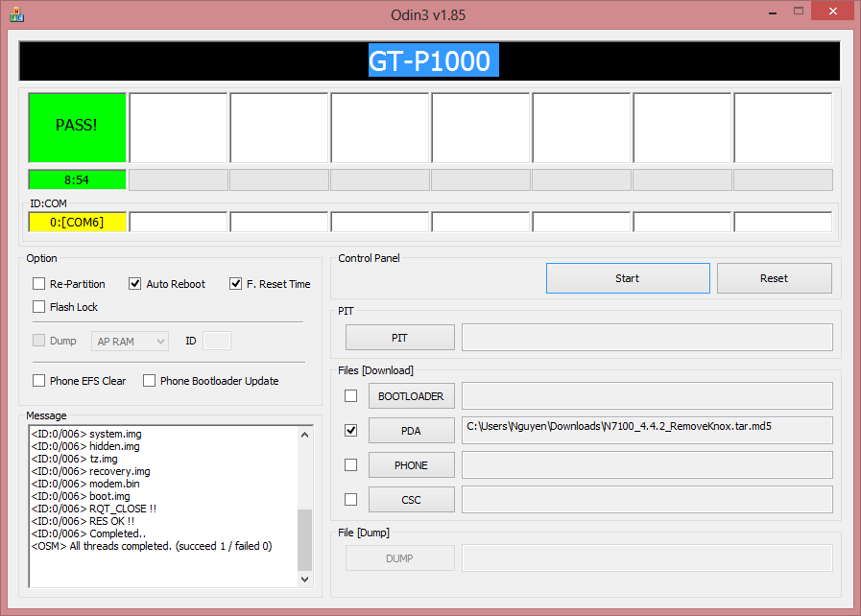Click the green PASS! status box
Viewport: 861px width, 616px height.
click(78, 128)
